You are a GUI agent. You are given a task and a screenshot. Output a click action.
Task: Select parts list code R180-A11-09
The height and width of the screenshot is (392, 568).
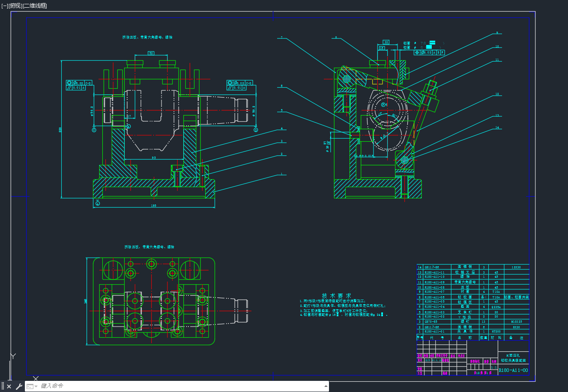click(434, 282)
